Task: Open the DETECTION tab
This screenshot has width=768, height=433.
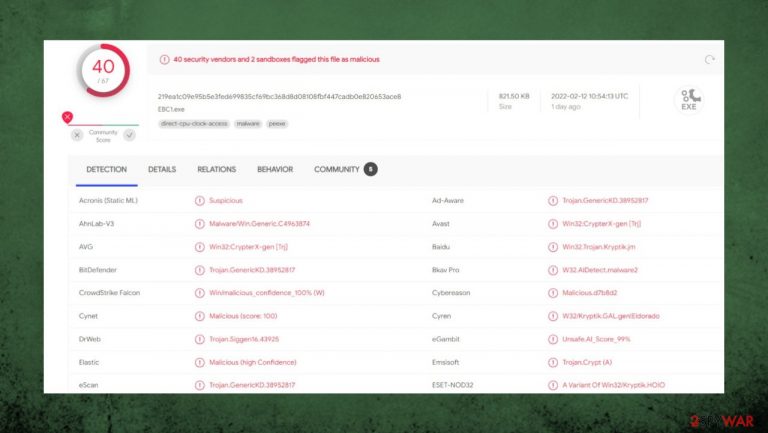Action: 106,169
